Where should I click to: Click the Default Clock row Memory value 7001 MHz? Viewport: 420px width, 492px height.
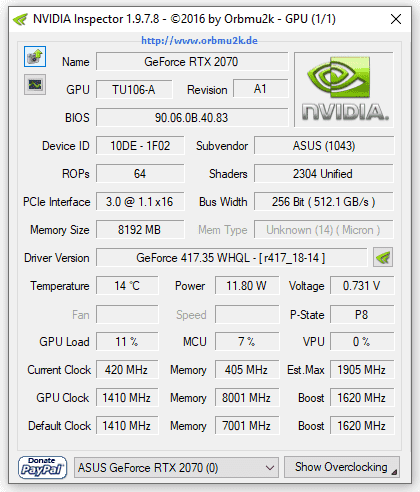pyautogui.click(x=247, y=426)
